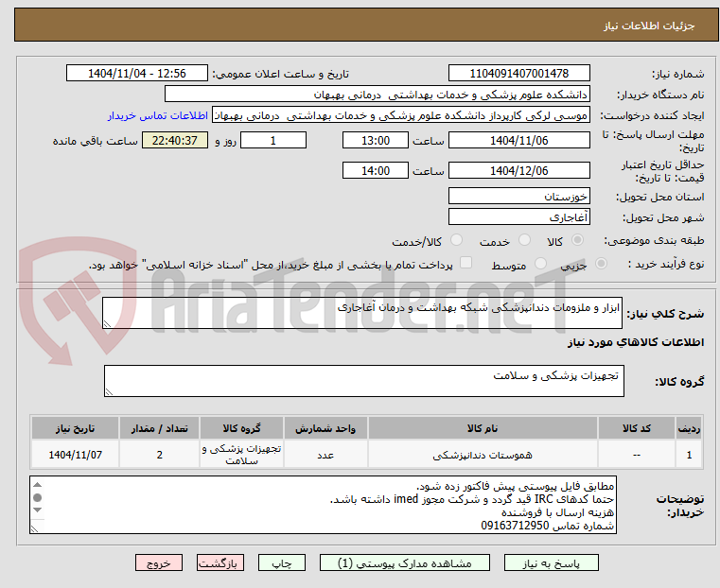Click the نام کالا column header
The height and width of the screenshot is (588, 720).
(x=483, y=428)
